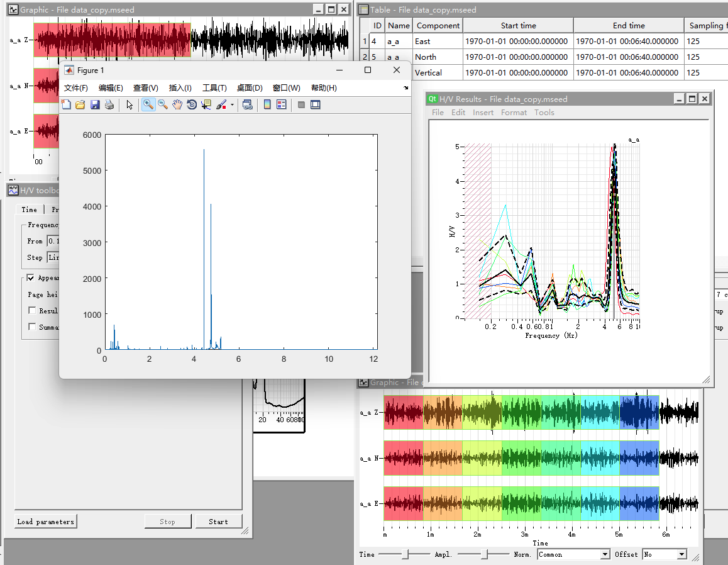Open the Norm. Common dropdown
Screen dimensions: 728x565
[573, 554]
